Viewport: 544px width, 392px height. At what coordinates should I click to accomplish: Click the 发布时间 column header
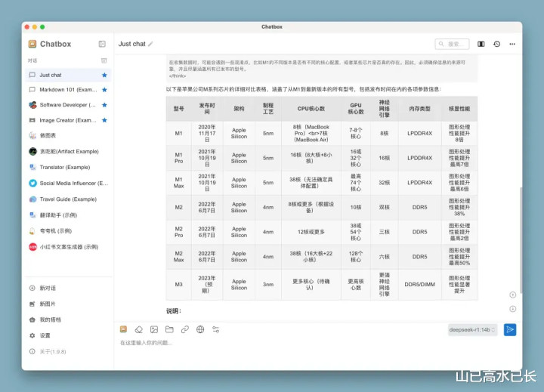coord(207,109)
